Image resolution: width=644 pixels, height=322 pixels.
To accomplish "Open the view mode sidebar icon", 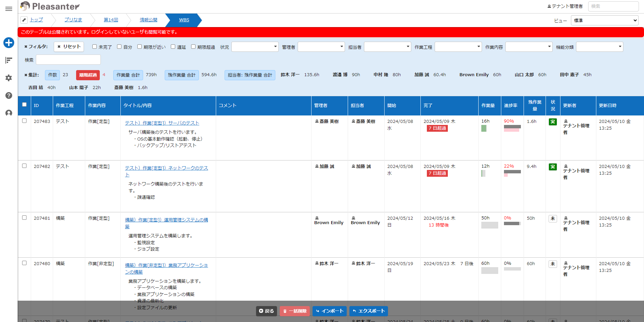I will 9,60.
